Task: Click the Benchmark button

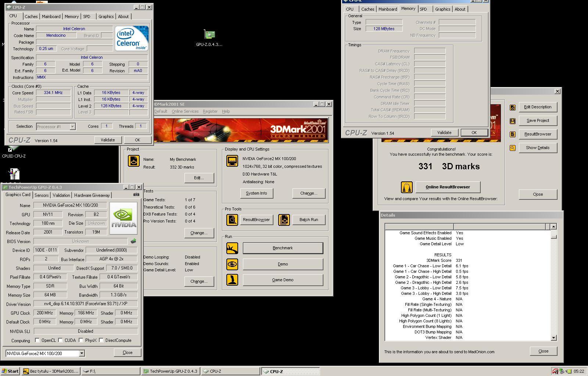Action: click(283, 248)
